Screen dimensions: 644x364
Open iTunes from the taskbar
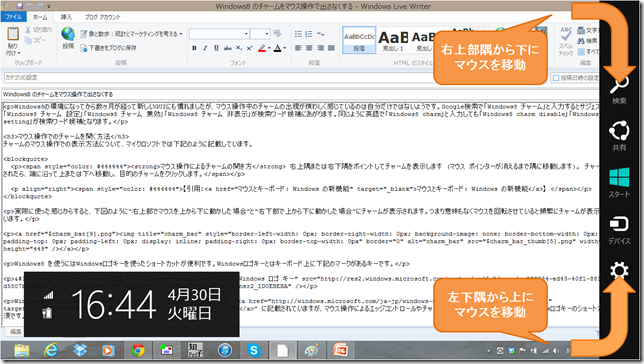[225, 350]
